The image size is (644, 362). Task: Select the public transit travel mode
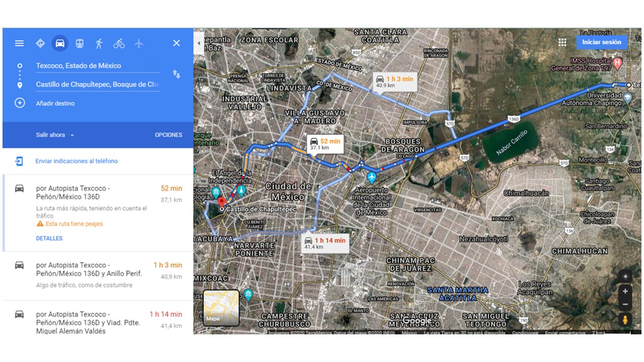click(79, 43)
